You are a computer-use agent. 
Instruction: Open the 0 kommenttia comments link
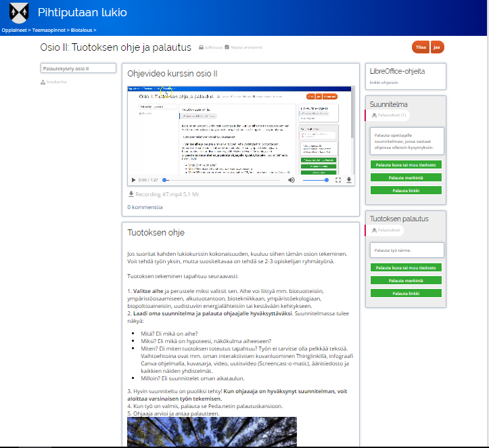click(145, 207)
